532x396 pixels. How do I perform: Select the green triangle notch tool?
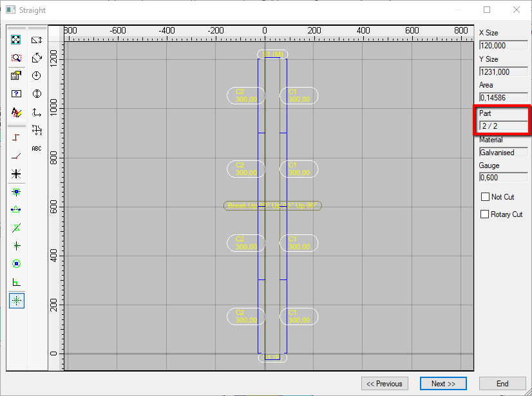point(16,209)
